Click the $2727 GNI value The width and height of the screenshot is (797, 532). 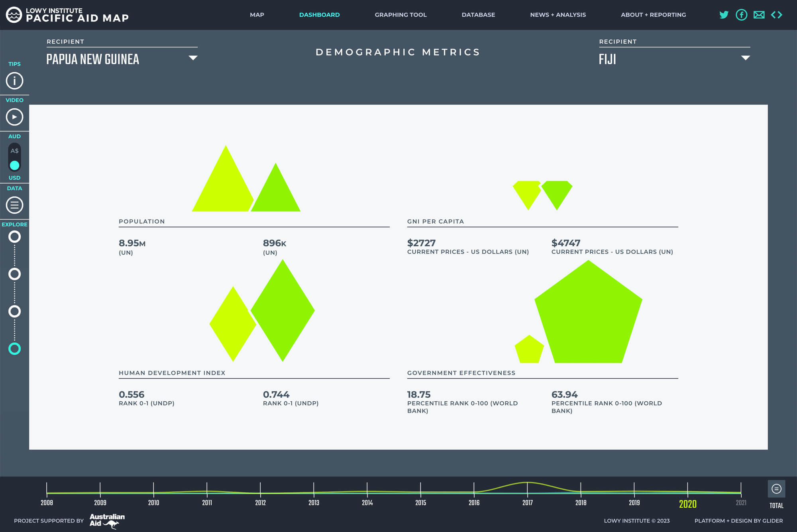(421, 243)
